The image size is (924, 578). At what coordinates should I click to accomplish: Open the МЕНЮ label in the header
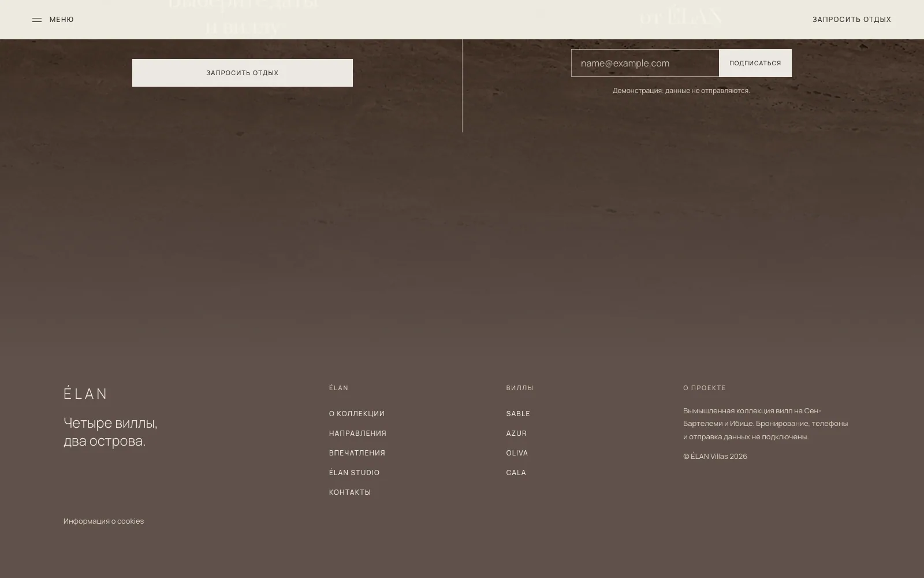[x=62, y=20]
